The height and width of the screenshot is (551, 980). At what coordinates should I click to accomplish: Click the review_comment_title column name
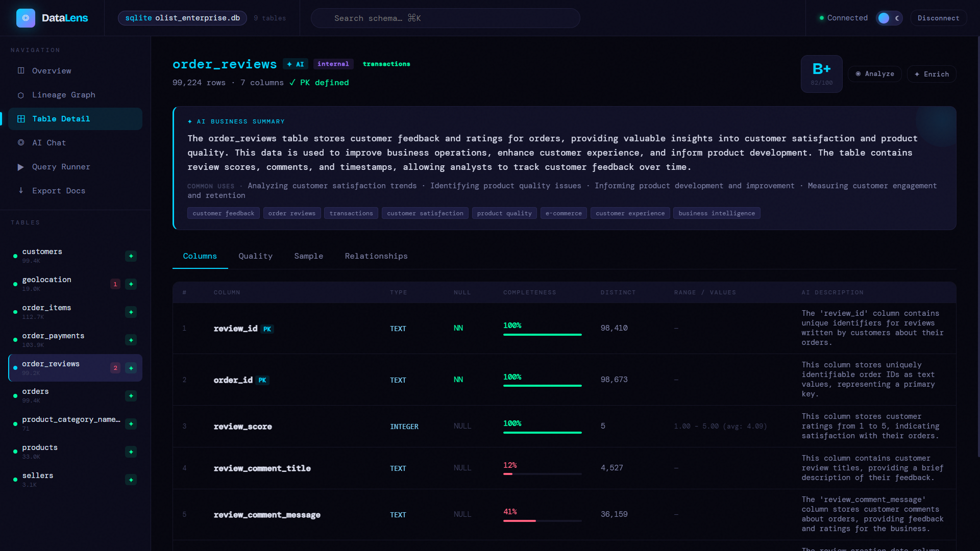click(x=262, y=468)
